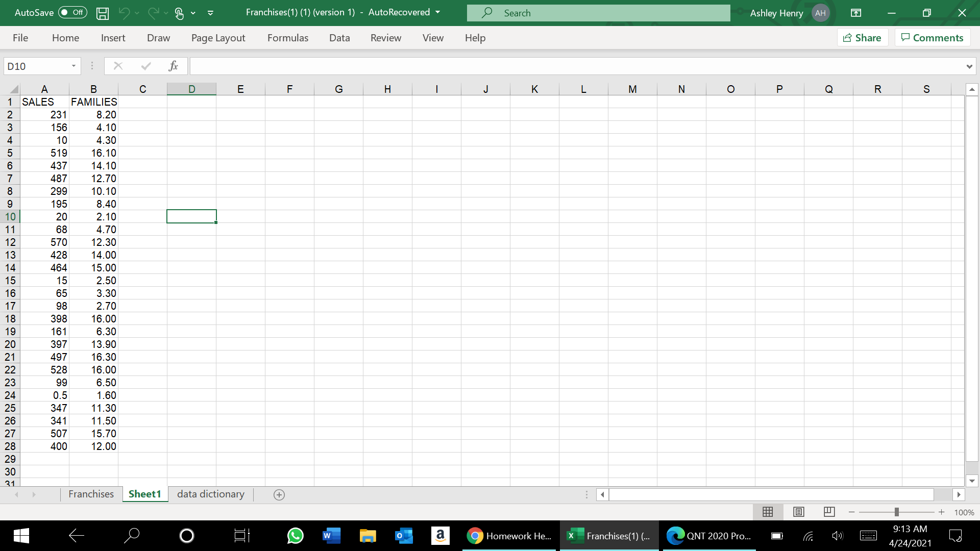This screenshot has width=980, height=551.
Task: Switch to data dictionary sheet tab
Action: (210, 494)
